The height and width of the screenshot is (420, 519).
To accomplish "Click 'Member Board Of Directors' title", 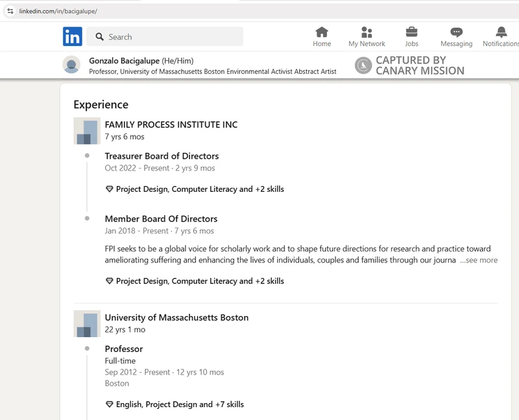I will click(161, 219).
